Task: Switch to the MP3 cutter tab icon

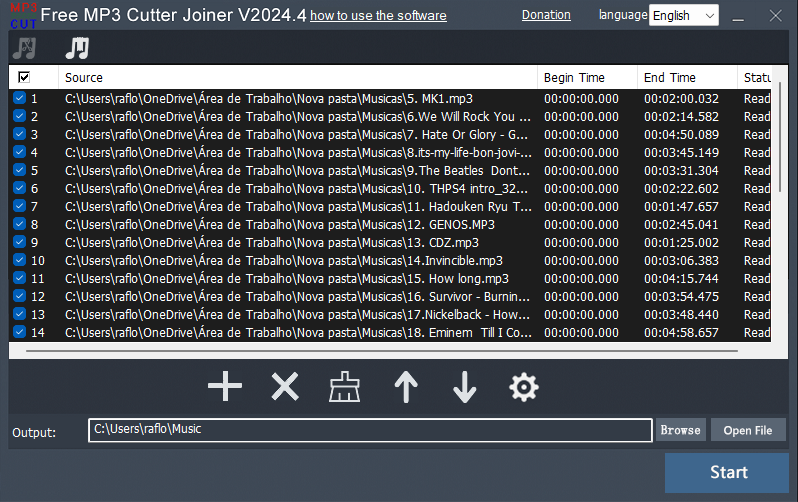Action: pos(24,47)
